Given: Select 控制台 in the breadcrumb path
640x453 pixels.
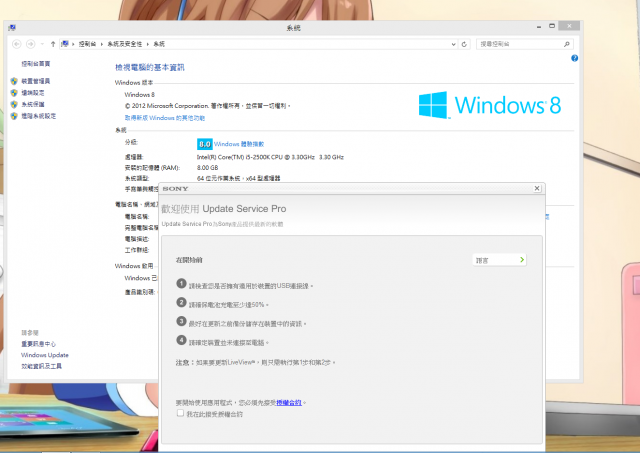Looking at the screenshot, I should coord(87,44).
